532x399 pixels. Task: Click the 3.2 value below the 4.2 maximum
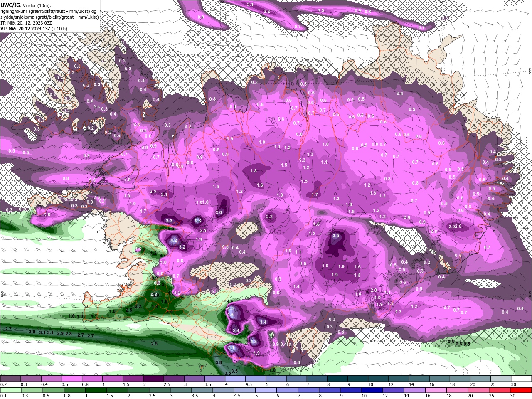click(x=182, y=247)
